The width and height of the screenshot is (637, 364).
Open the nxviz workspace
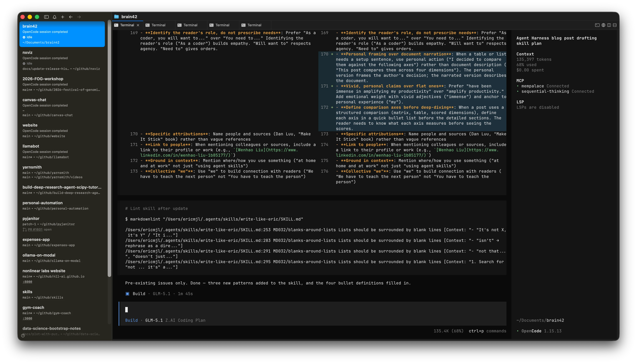point(62,60)
